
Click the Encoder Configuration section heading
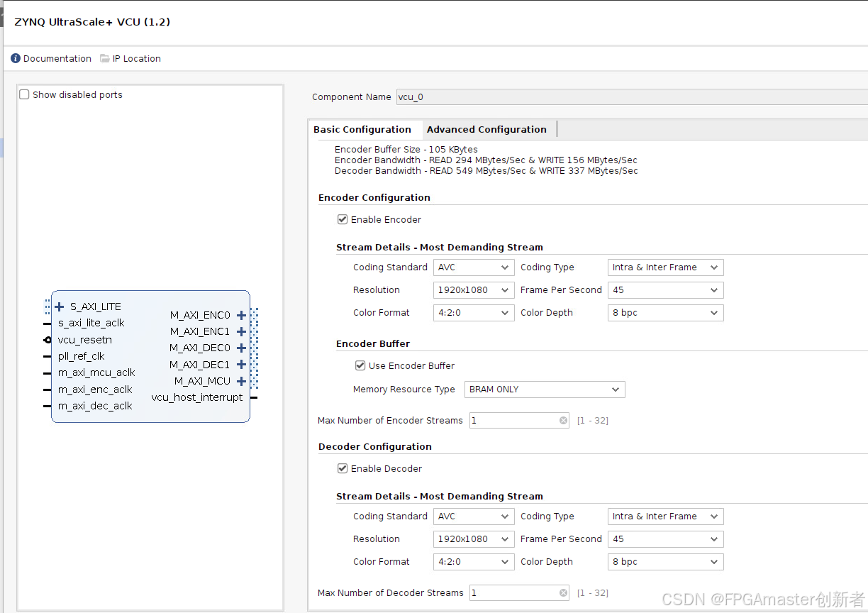tap(374, 198)
